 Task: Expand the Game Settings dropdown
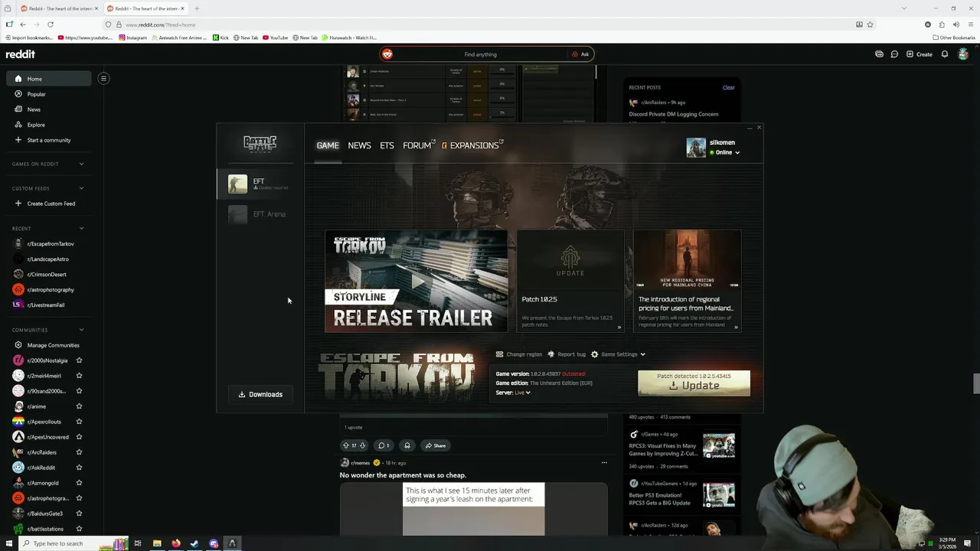(x=619, y=354)
